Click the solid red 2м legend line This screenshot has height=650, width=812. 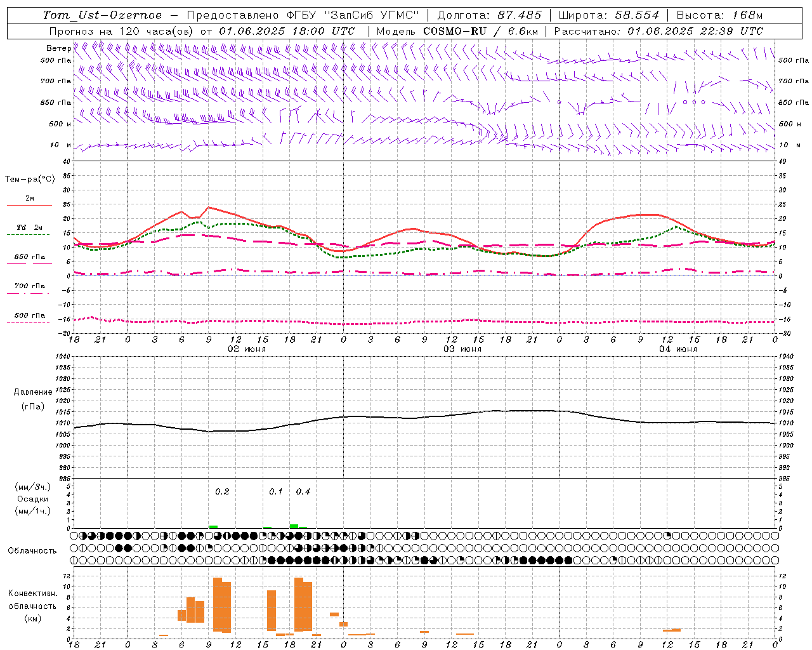tap(29, 205)
